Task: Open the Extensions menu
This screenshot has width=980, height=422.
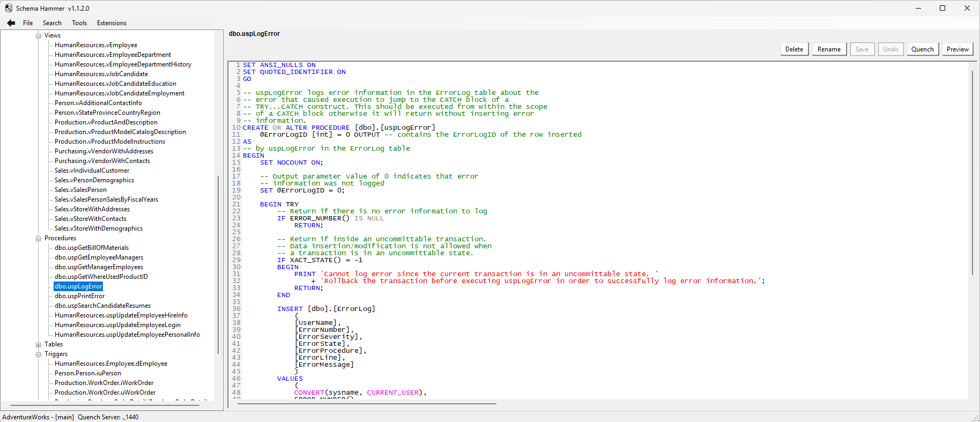Action: [112, 23]
